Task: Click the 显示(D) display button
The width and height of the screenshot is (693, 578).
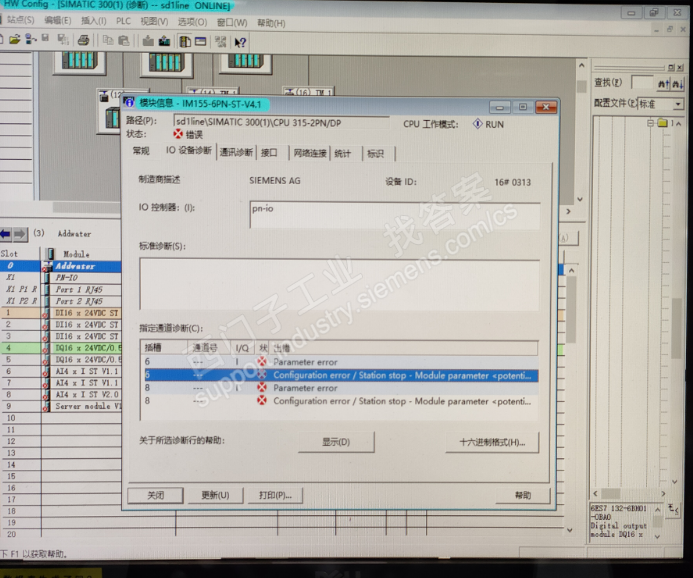Action: (336, 442)
